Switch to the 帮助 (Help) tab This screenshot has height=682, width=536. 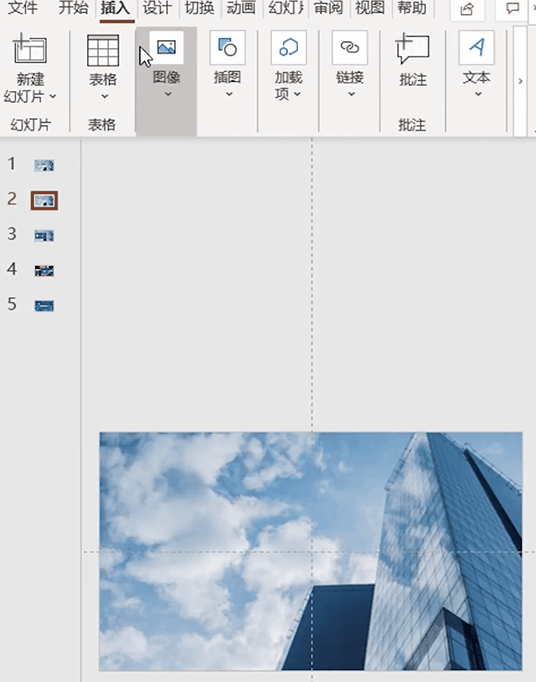[412, 8]
